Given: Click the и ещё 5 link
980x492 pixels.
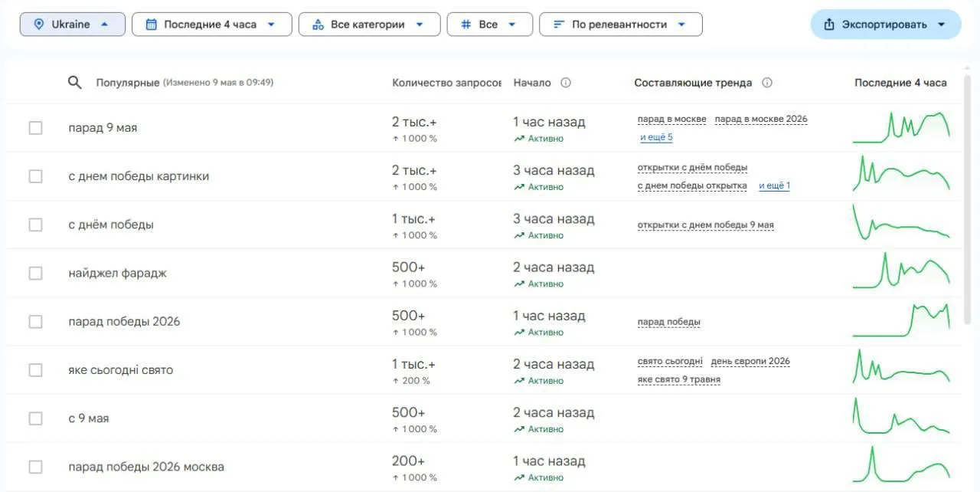Looking at the screenshot, I should (x=656, y=137).
